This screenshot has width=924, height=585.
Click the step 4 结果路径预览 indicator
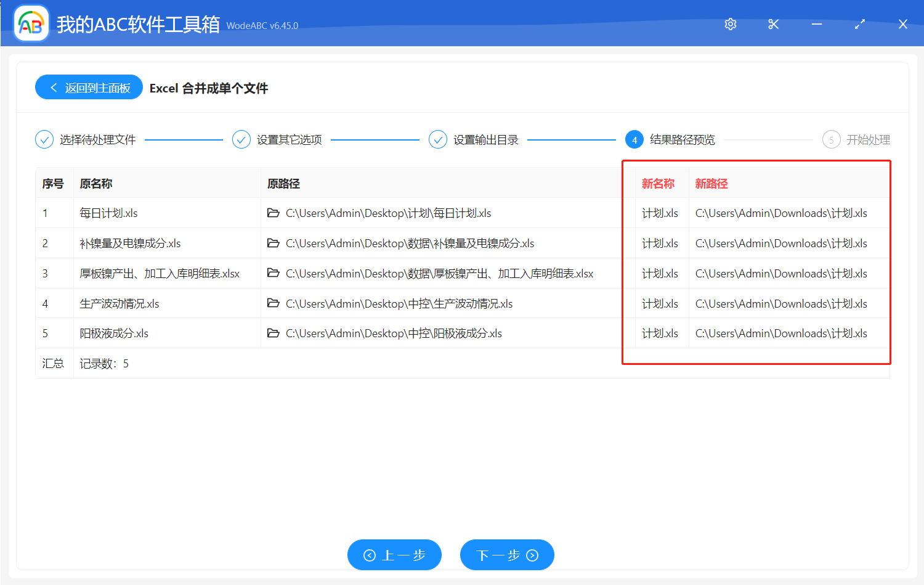tap(634, 139)
